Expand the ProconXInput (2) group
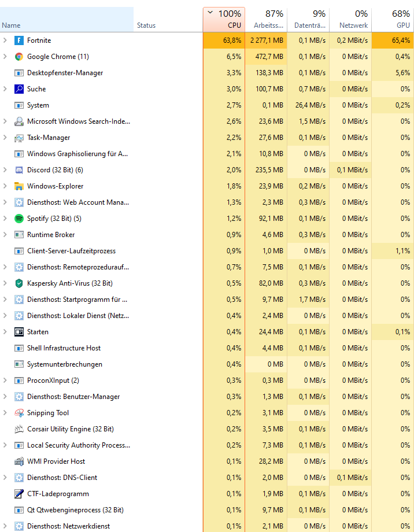414x532 pixels. pyautogui.click(x=5, y=380)
